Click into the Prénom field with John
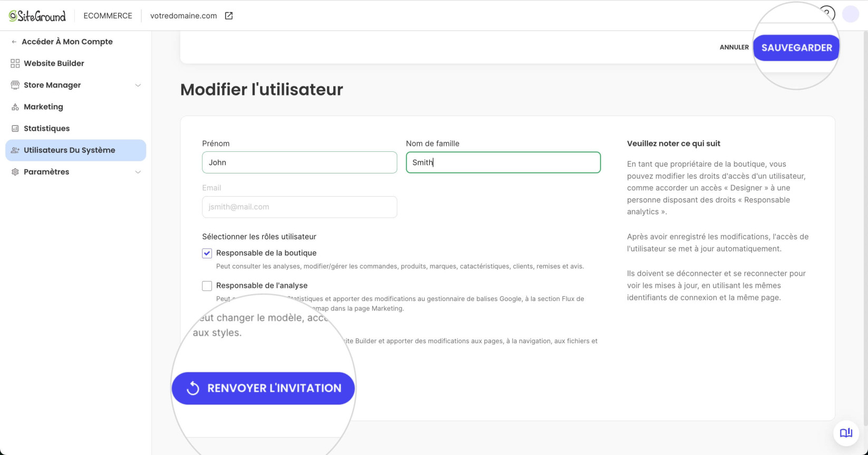Screen dimensions: 868x455 point(300,162)
